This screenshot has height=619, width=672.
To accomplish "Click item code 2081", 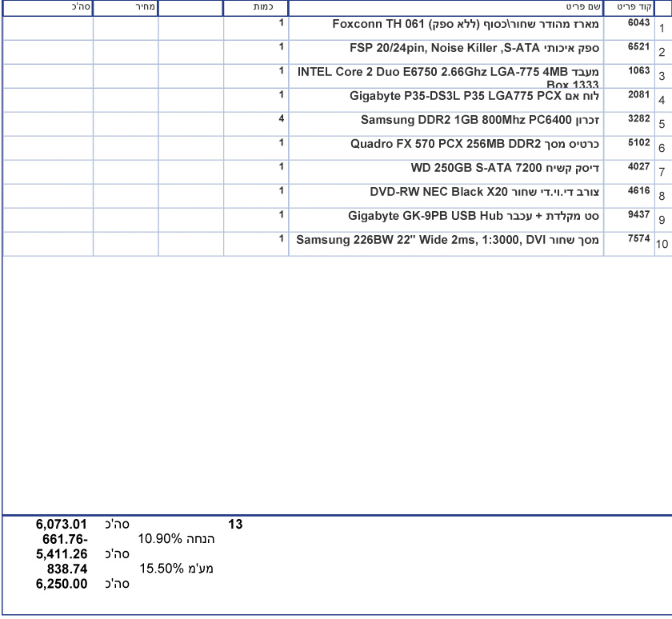I will (x=638, y=94).
